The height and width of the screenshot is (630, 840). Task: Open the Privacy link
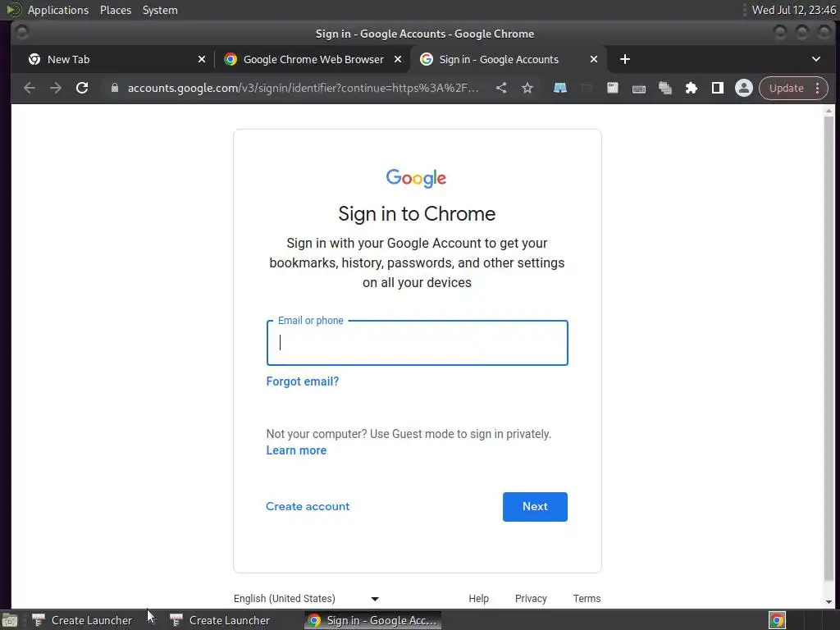[x=531, y=598]
